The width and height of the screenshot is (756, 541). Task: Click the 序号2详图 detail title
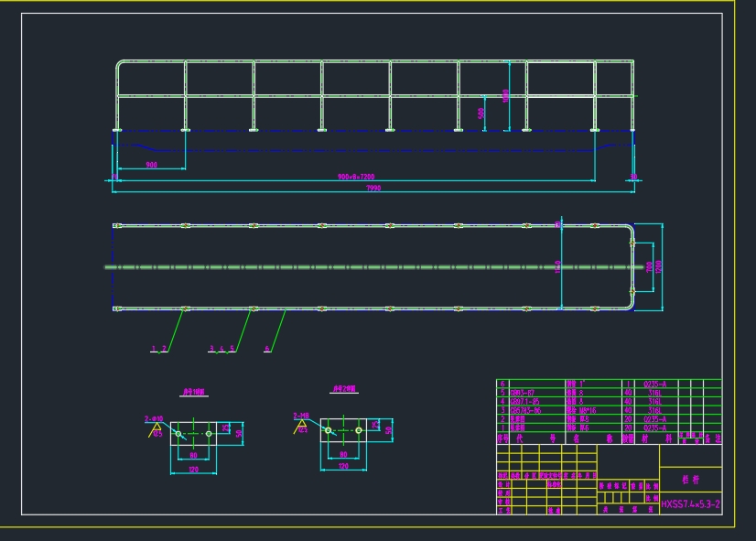344,389
